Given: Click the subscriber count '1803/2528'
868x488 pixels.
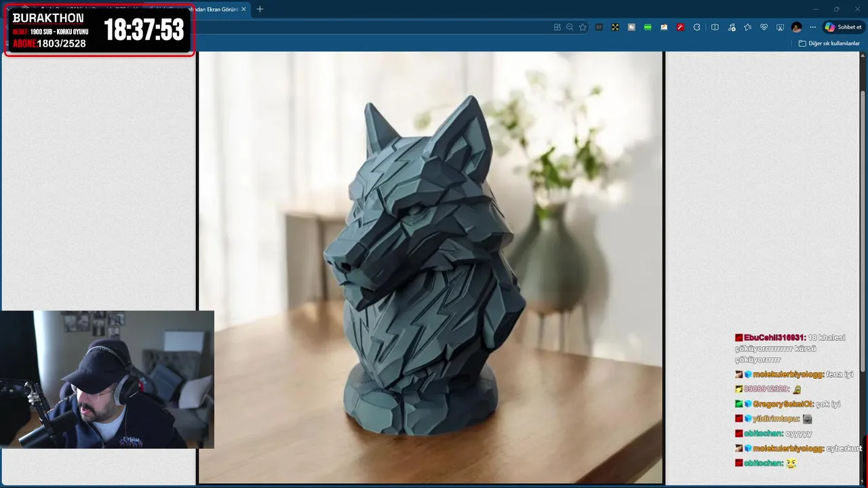Looking at the screenshot, I should (x=61, y=43).
